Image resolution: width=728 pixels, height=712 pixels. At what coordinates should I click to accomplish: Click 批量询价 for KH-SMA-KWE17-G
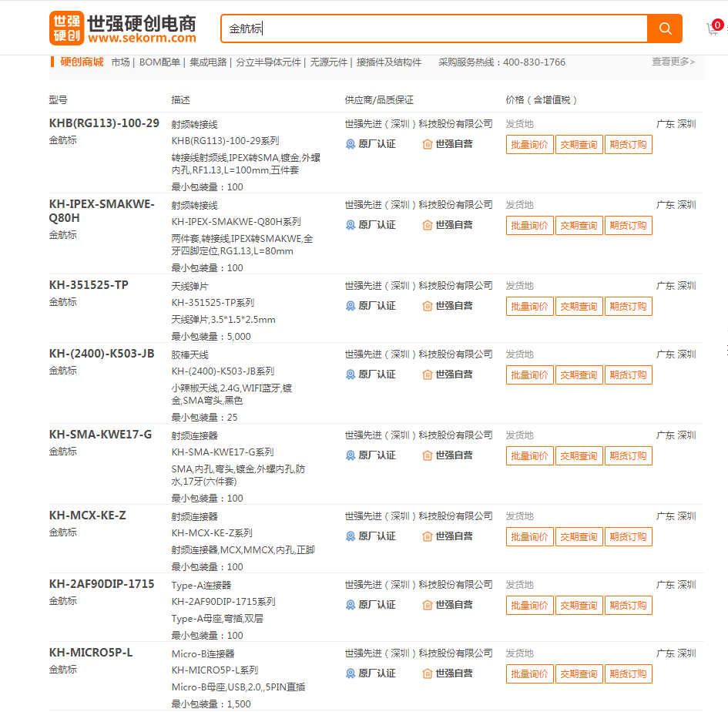click(x=530, y=455)
